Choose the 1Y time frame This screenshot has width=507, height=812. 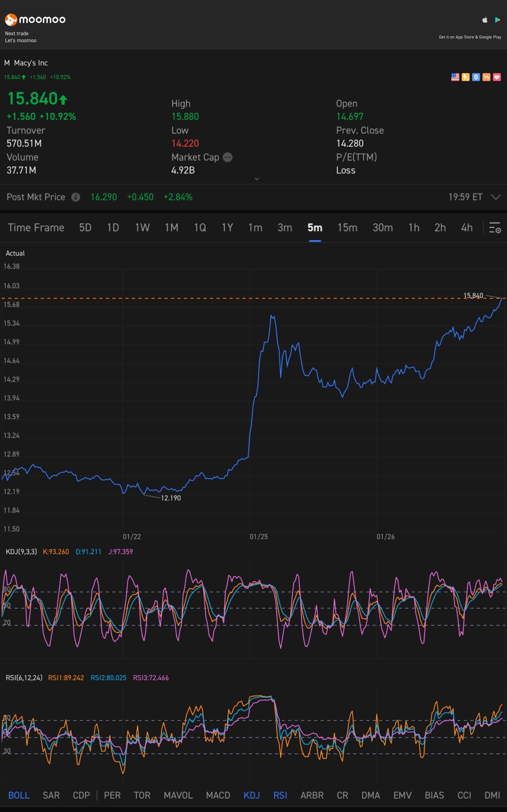click(x=227, y=228)
